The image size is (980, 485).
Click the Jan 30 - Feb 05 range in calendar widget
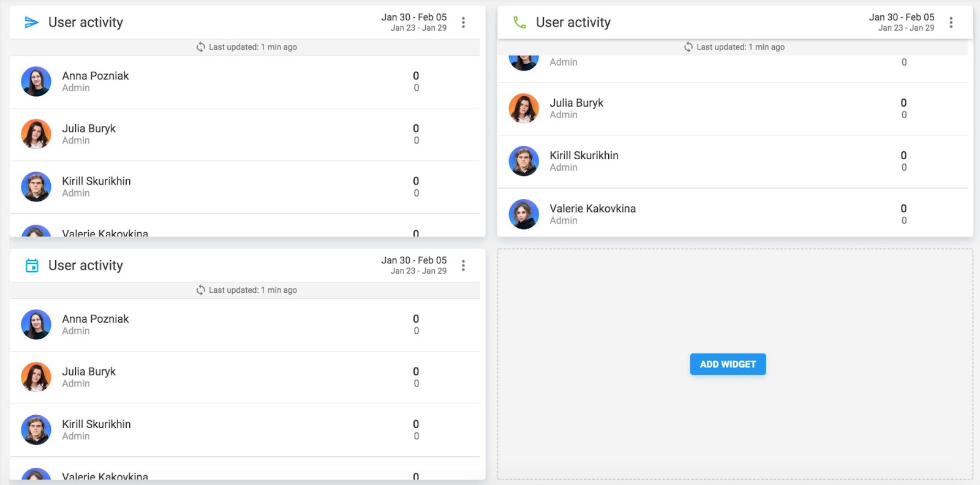414,260
